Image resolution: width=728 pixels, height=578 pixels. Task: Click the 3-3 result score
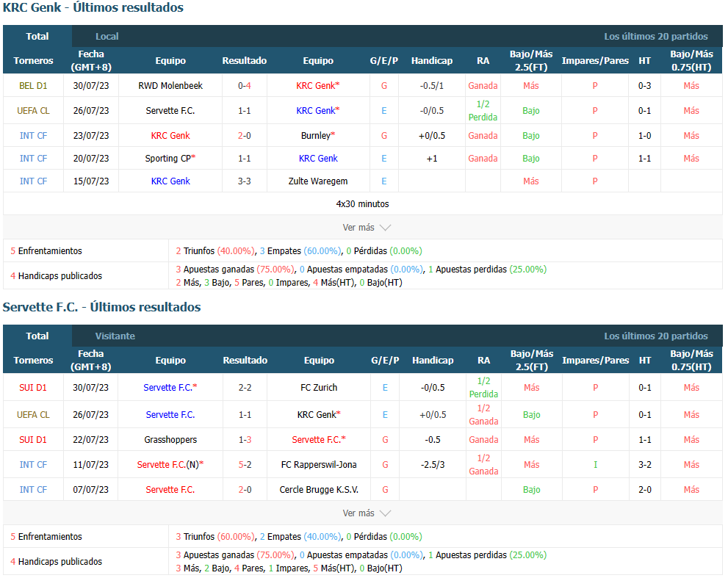245,181
